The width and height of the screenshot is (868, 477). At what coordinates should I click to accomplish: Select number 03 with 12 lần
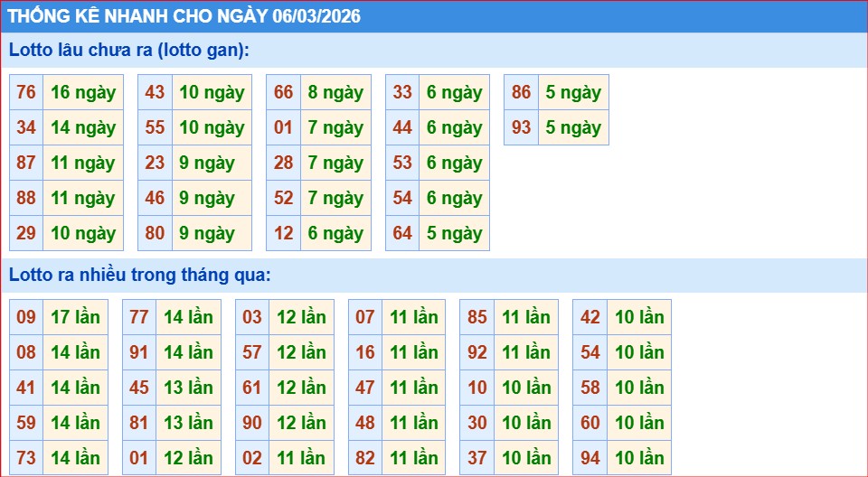tap(252, 317)
